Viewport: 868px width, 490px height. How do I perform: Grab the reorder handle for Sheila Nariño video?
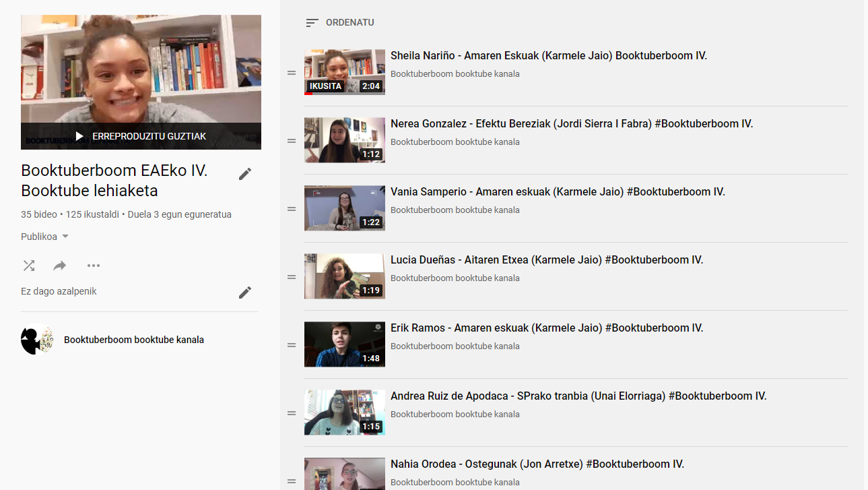(x=292, y=73)
